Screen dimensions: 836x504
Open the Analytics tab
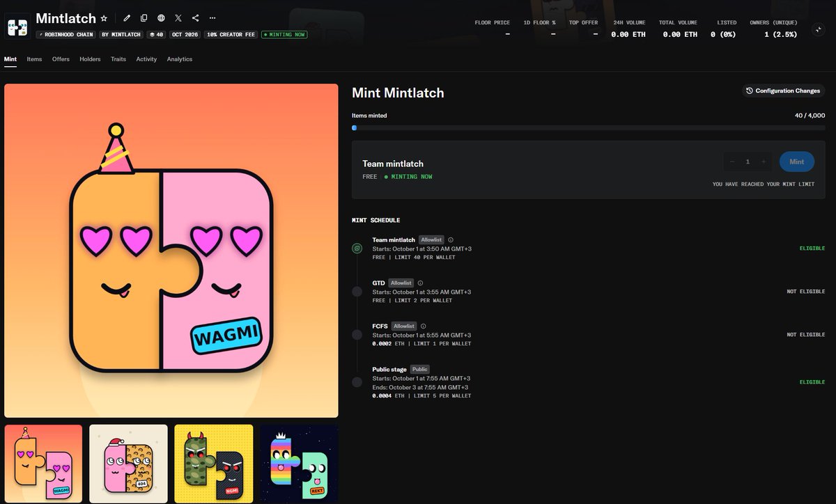pyautogui.click(x=179, y=59)
